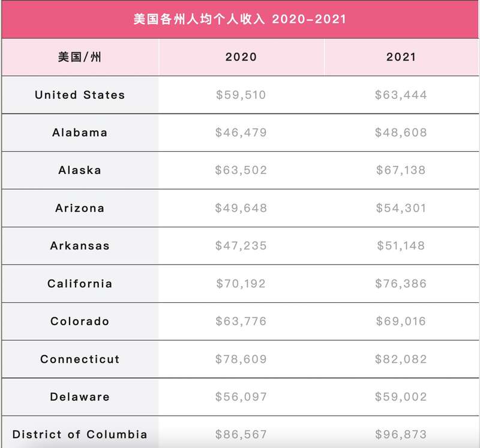Click California 2021 income $76,386
The width and height of the screenshot is (480, 448).
tap(401, 284)
